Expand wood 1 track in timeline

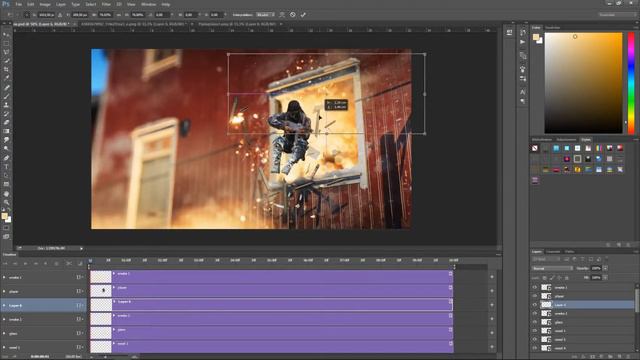pos(4,348)
